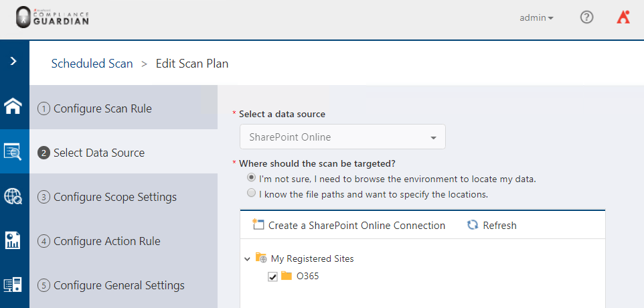
Task: Go to step 5 Configure General Settings
Action: (123, 285)
